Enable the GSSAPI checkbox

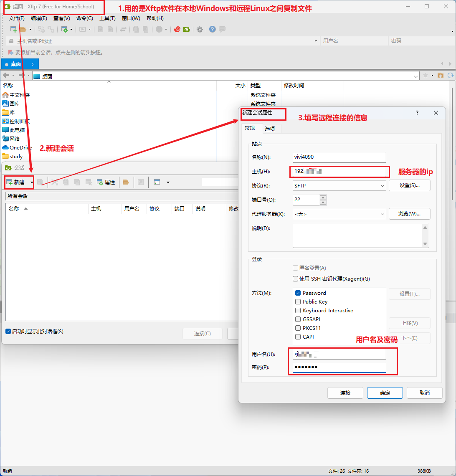(298, 319)
